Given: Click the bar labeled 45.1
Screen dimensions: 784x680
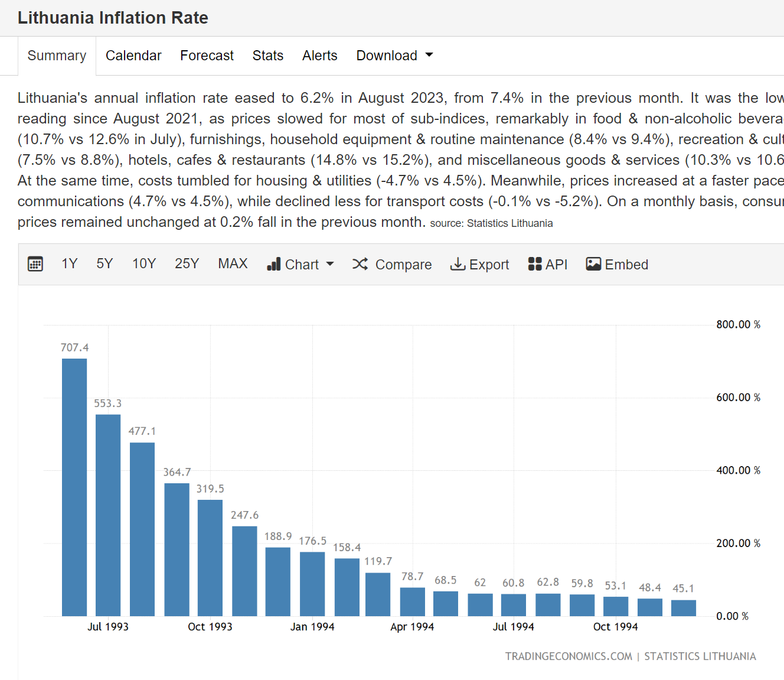Looking at the screenshot, I should (x=684, y=608).
